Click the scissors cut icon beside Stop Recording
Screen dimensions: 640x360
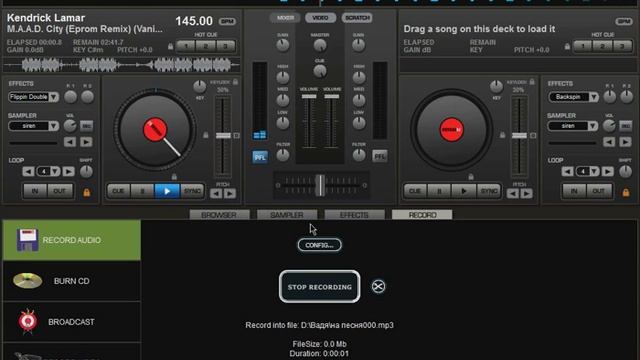pyautogui.click(x=378, y=287)
